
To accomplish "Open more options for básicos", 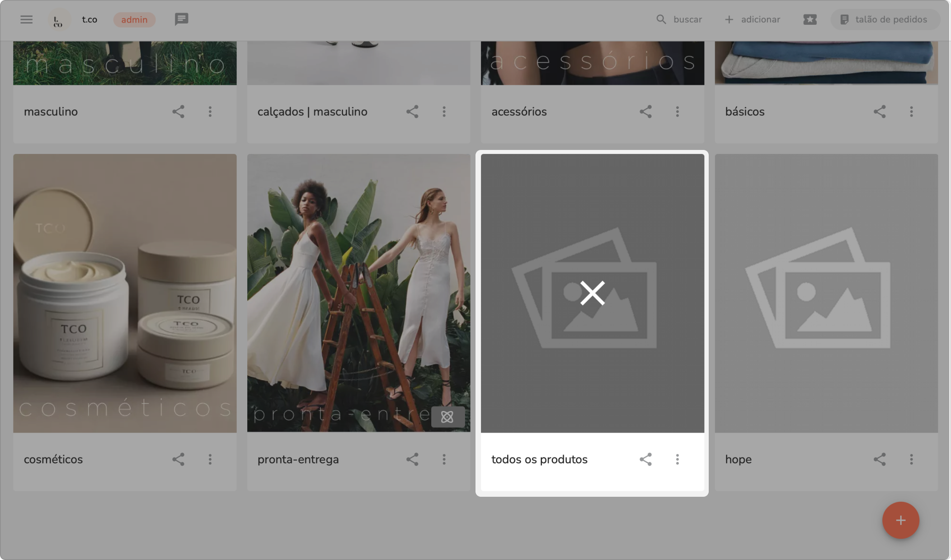I will click(911, 112).
